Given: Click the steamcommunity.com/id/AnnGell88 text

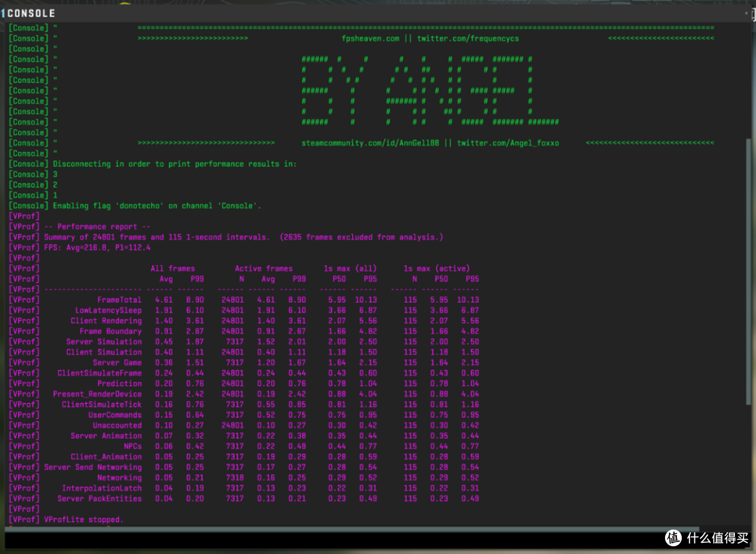Looking at the screenshot, I should [x=370, y=143].
